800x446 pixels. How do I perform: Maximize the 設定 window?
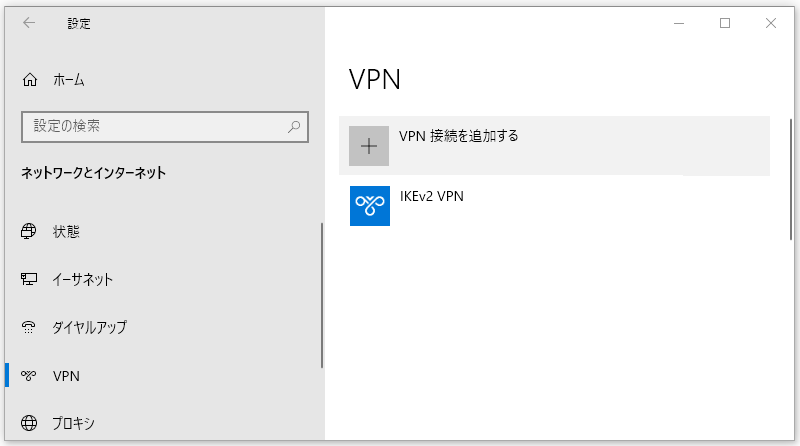tap(725, 23)
